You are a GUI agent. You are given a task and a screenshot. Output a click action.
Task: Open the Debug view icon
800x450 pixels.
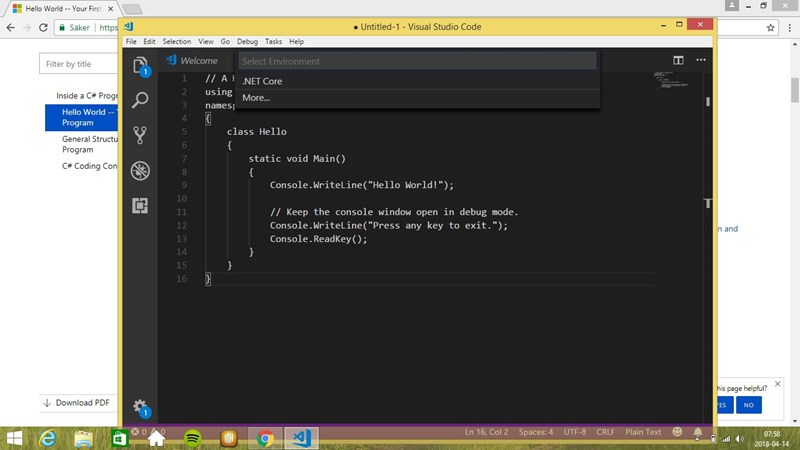(x=140, y=170)
